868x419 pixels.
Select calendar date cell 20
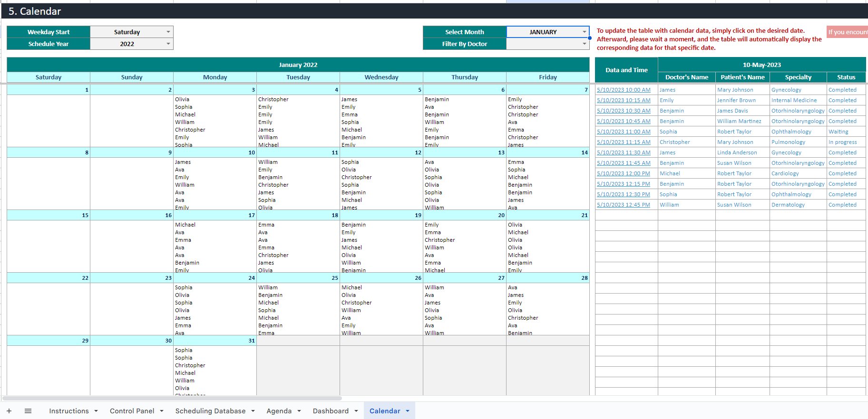tap(465, 215)
